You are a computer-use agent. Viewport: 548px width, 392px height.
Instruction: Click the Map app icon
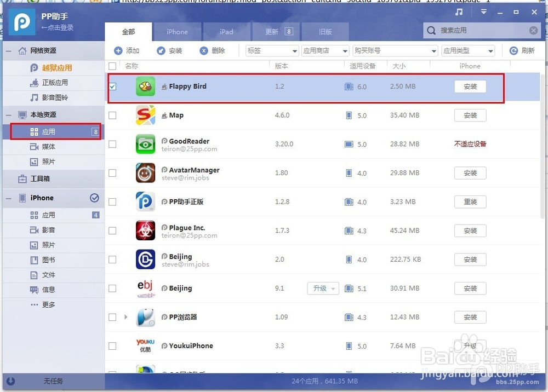click(x=145, y=115)
